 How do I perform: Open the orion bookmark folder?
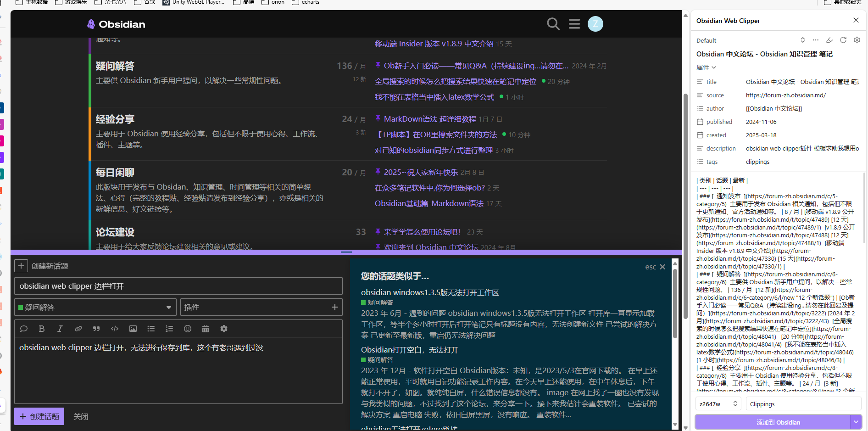click(x=273, y=2)
